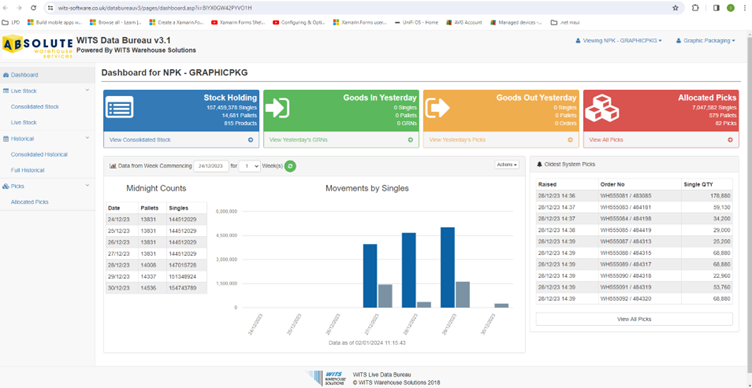Click arrow icon beside View Yesterday's GRNs

[x=410, y=140]
